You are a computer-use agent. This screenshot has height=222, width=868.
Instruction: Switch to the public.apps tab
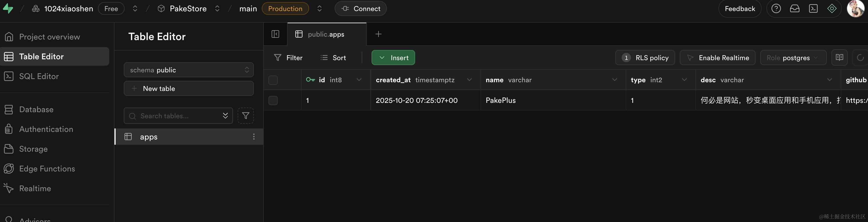point(327,34)
